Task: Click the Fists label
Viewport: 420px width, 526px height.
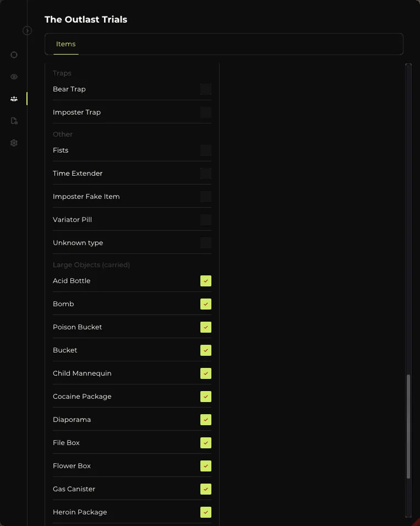Action: coord(61,150)
